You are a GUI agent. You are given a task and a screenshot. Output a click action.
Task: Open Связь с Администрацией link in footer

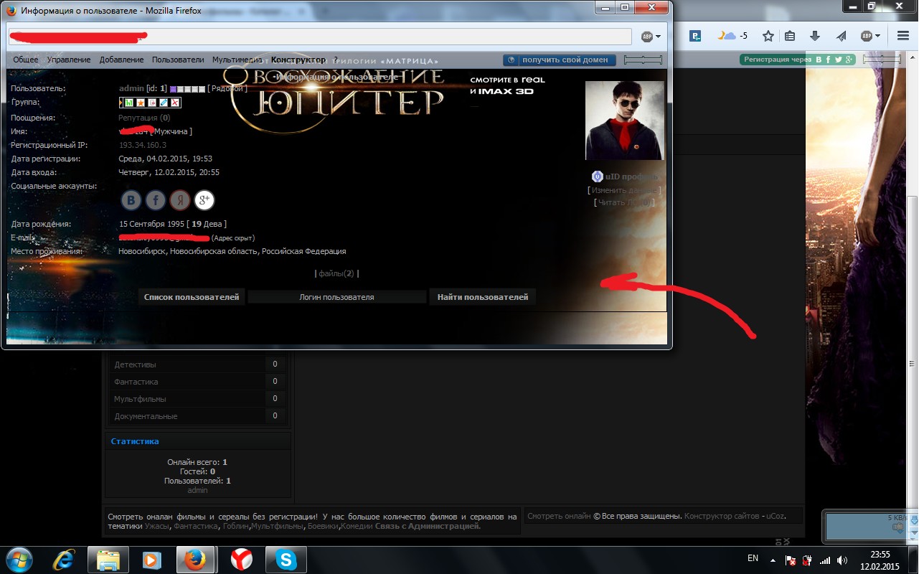[428, 526]
